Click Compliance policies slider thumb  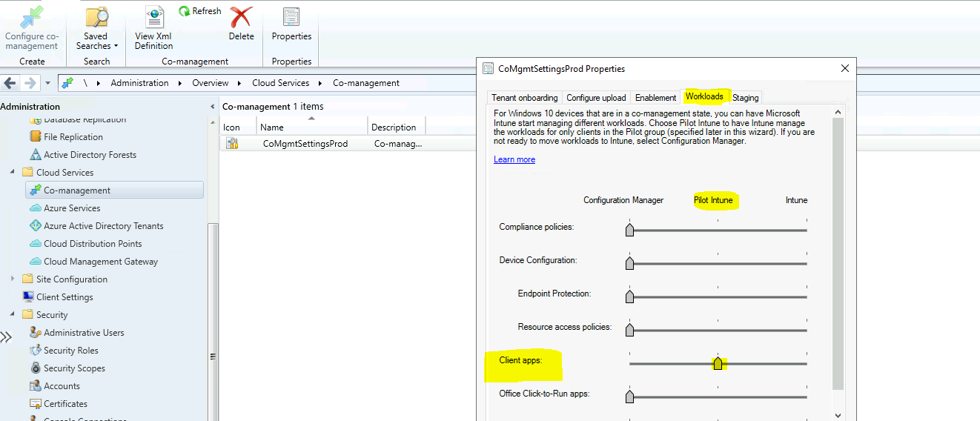point(629,230)
